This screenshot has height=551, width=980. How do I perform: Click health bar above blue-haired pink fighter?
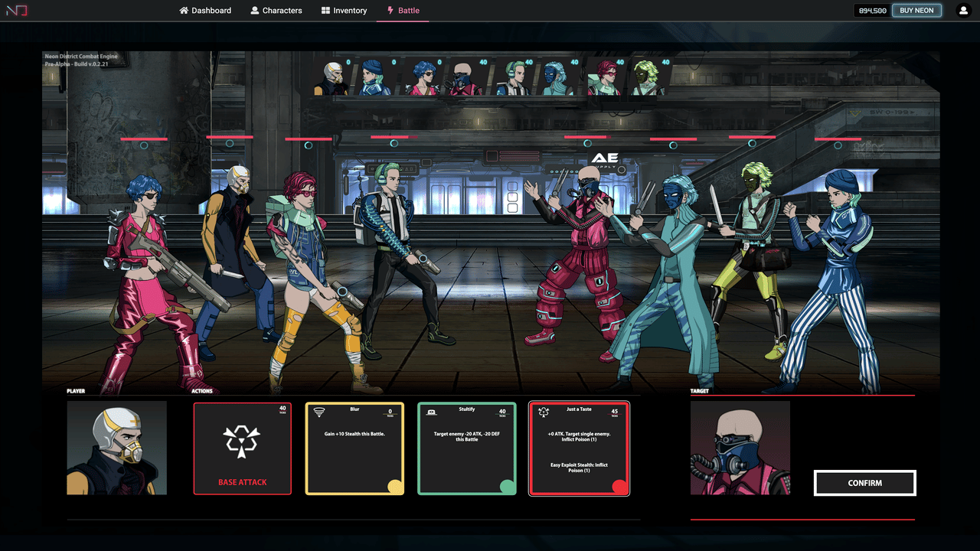pyautogui.click(x=144, y=139)
